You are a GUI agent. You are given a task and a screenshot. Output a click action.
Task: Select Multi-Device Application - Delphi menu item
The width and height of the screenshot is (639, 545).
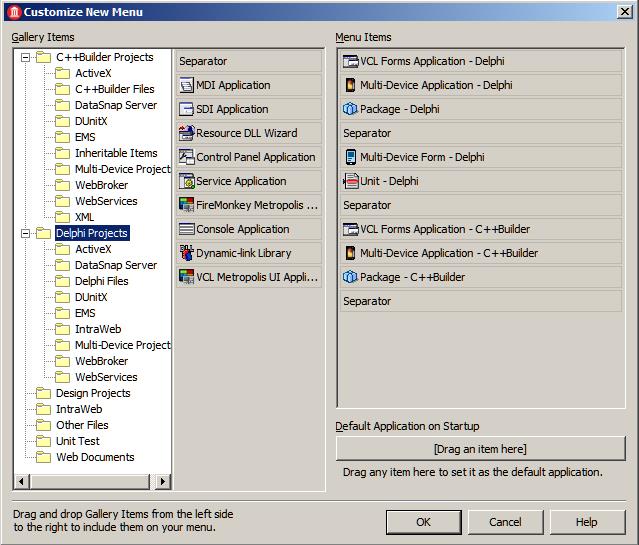(x=435, y=85)
